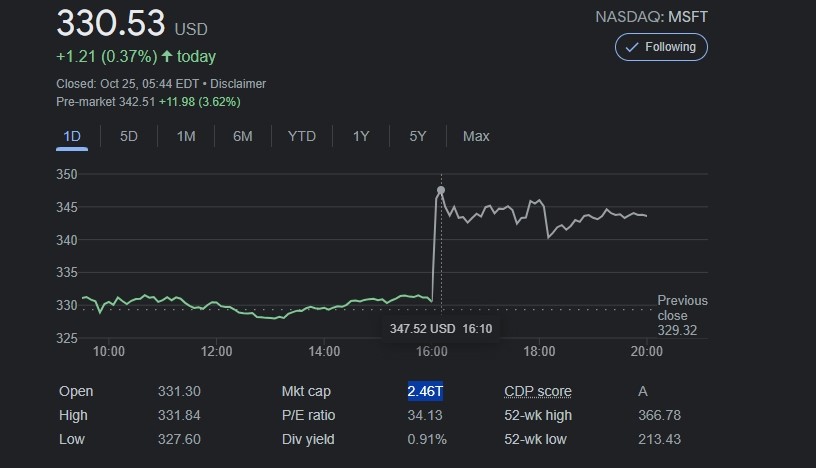Open the Disclaimer link
The width and height of the screenshot is (816, 468).
coord(238,84)
